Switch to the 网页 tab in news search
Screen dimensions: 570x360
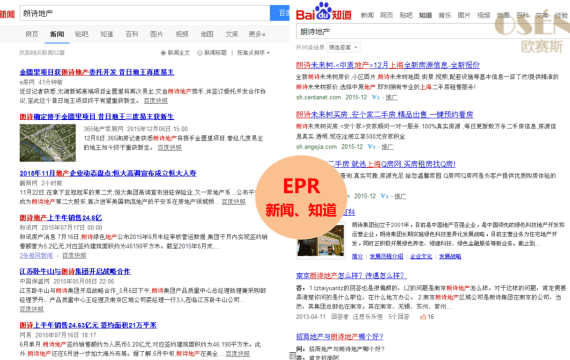click(32, 34)
